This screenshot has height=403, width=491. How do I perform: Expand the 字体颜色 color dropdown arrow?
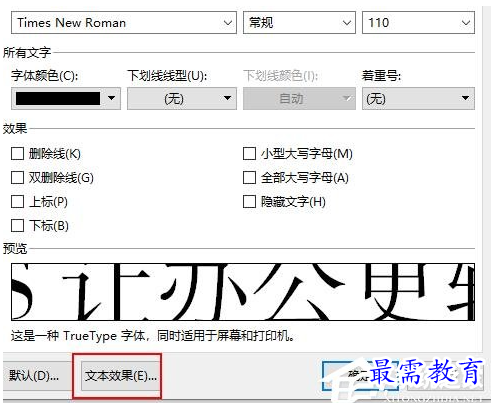[112, 98]
